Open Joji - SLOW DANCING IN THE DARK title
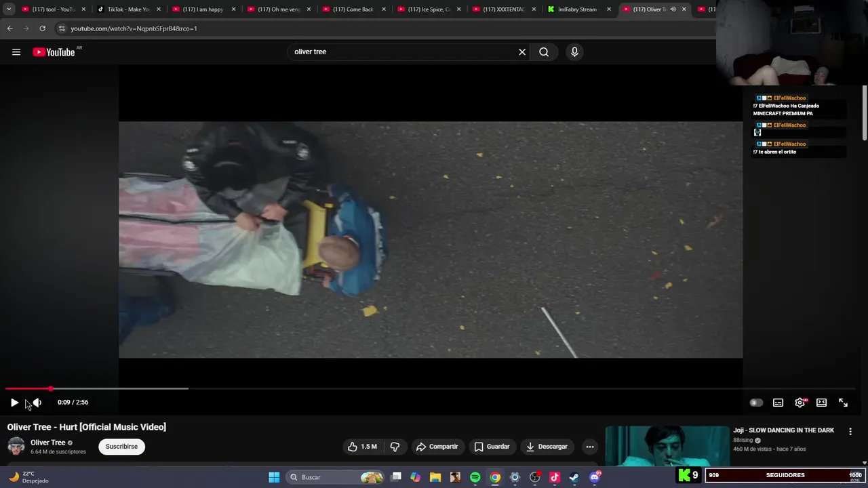The image size is (868, 488). coord(783,430)
